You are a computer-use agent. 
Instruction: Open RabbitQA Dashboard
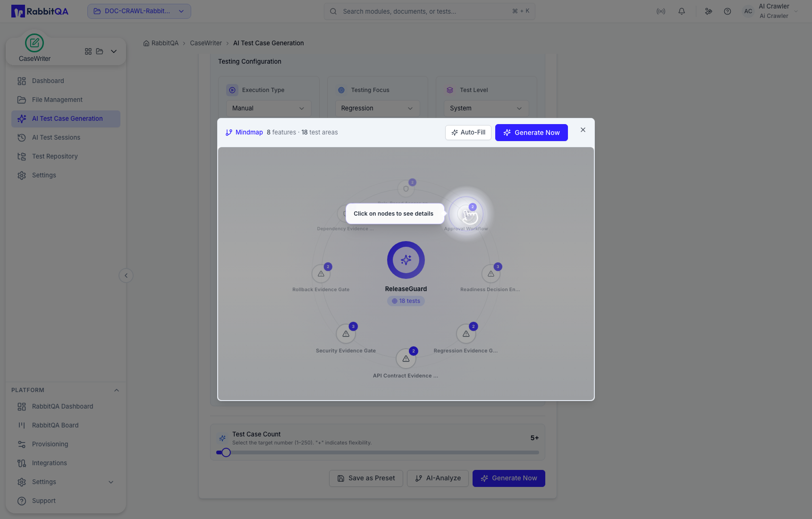(x=66, y=407)
